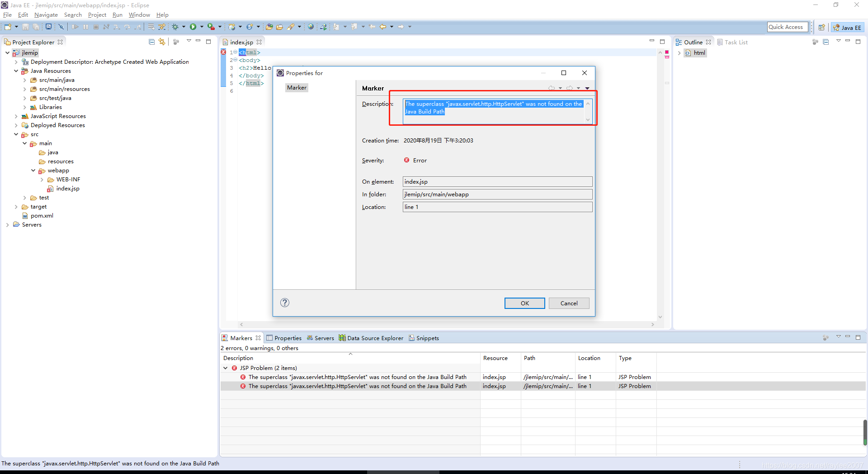This screenshot has height=474, width=868.
Task: Click the Save toolbar icon
Action: 26,27
